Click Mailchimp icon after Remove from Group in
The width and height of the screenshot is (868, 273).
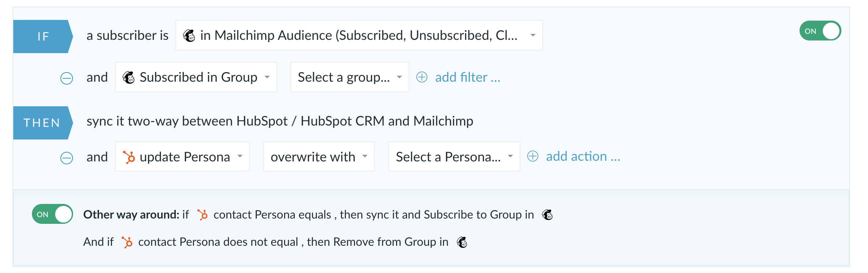click(462, 242)
